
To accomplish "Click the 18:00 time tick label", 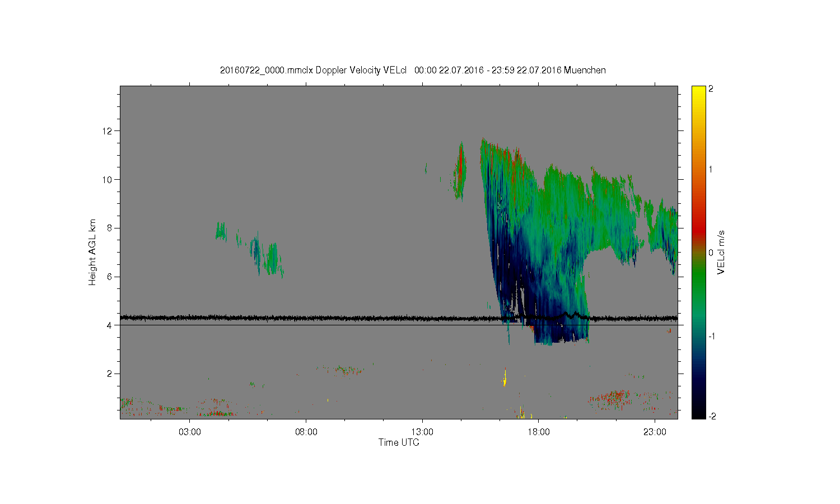I will click(539, 432).
